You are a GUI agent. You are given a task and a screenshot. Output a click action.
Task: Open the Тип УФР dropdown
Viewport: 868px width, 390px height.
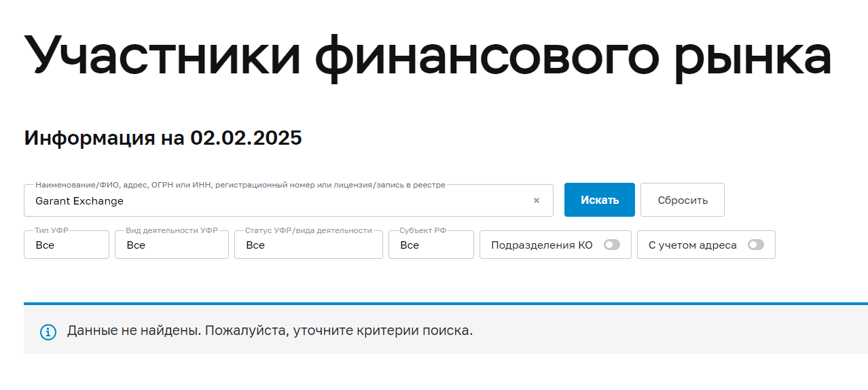pos(67,245)
